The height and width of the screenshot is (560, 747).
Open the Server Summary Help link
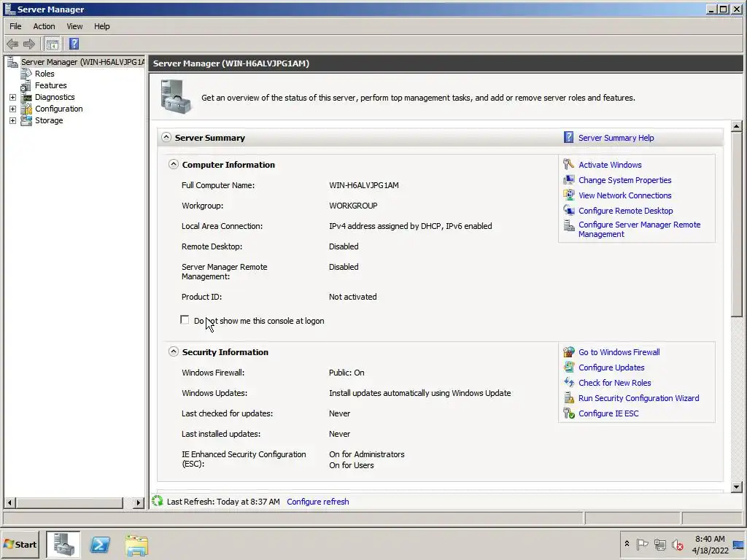coord(616,138)
